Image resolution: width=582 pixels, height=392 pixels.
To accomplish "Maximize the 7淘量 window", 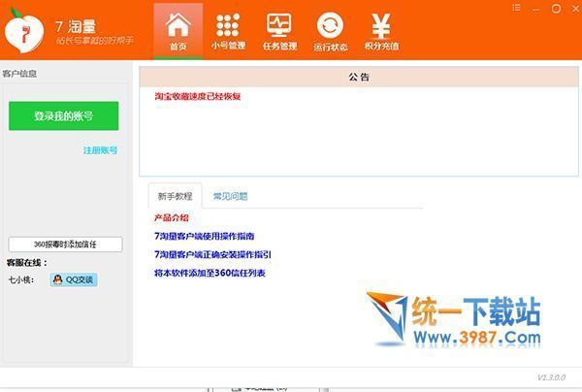I will coord(556,9).
